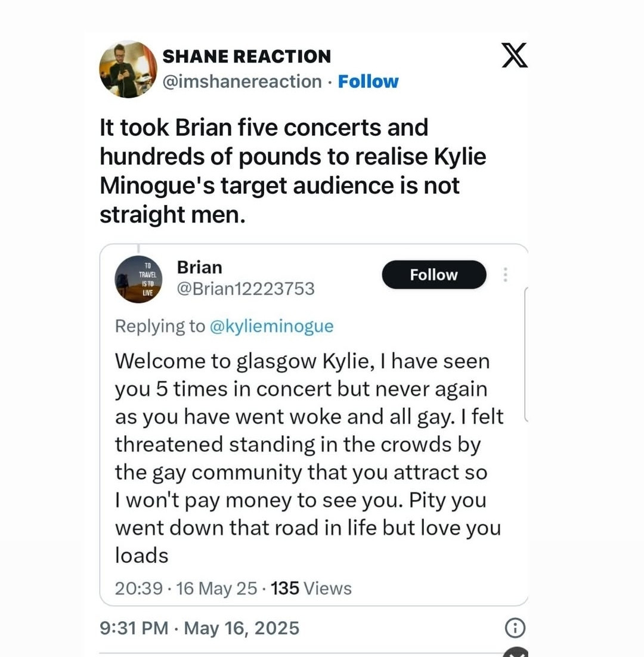This screenshot has width=644, height=657.
Task: Follow Brian using the black Follow button
Action: pos(434,275)
